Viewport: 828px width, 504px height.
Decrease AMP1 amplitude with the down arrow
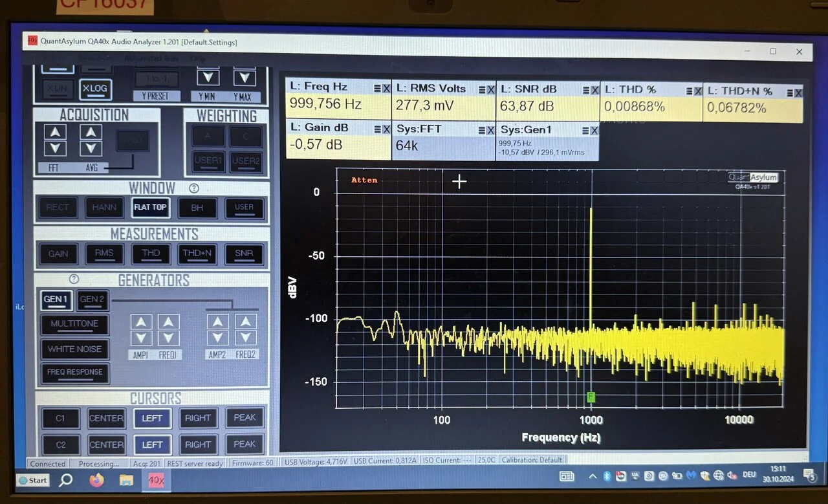coord(142,338)
